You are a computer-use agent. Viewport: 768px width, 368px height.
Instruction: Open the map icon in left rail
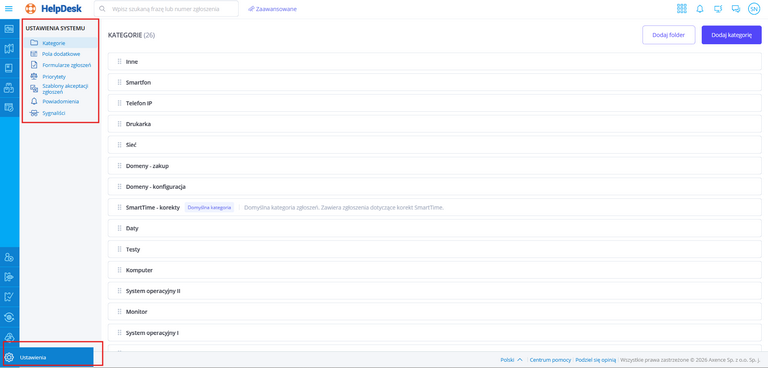9,49
